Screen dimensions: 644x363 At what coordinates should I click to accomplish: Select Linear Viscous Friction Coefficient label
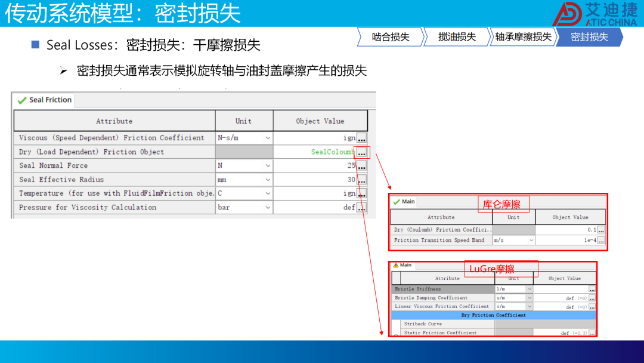[x=441, y=307]
